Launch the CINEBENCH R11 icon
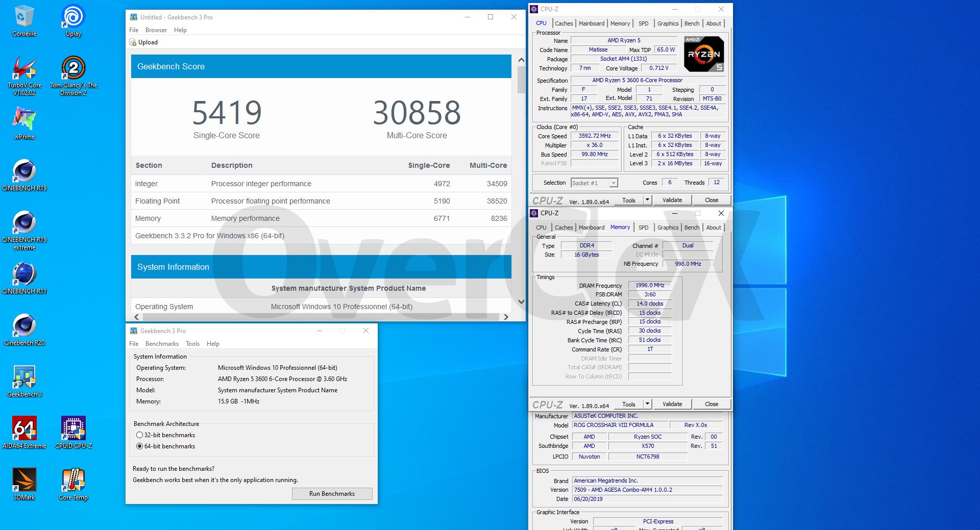Image resolution: width=980 pixels, height=530 pixels. (x=24, y=278)
